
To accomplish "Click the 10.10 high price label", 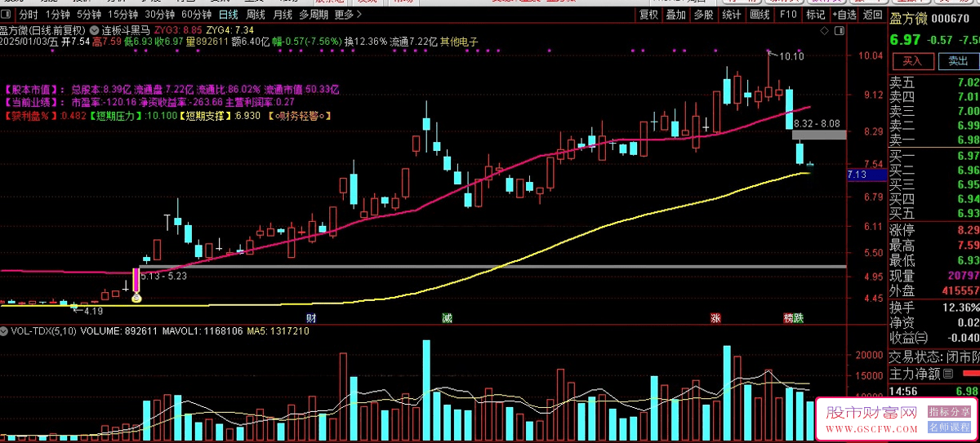I will point(791,56).
